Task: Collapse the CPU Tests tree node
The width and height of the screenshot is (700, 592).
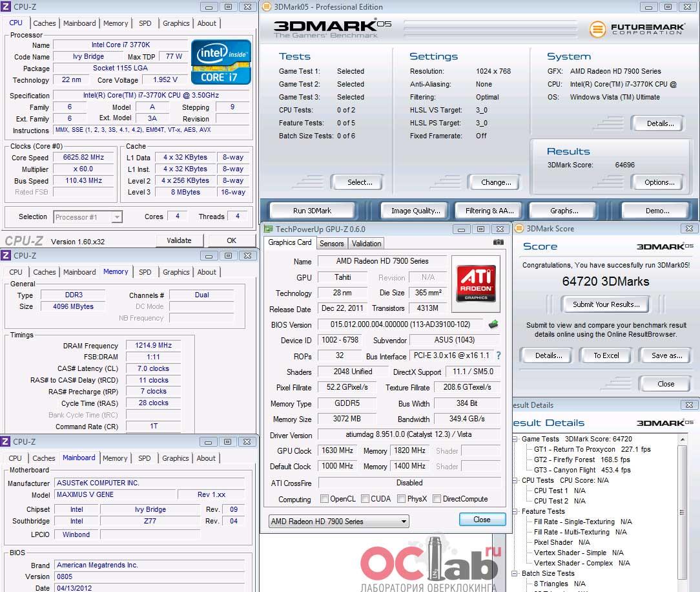Action: (x=515, y=480)
